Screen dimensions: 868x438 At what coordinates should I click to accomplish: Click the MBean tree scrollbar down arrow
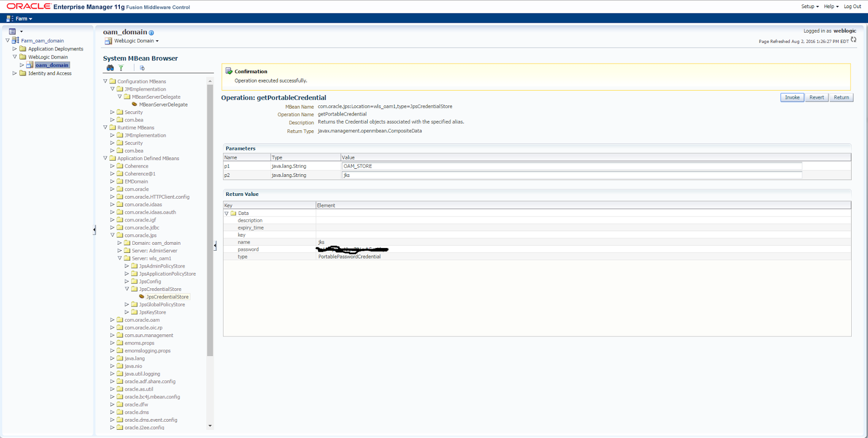(x=210, y=426)
